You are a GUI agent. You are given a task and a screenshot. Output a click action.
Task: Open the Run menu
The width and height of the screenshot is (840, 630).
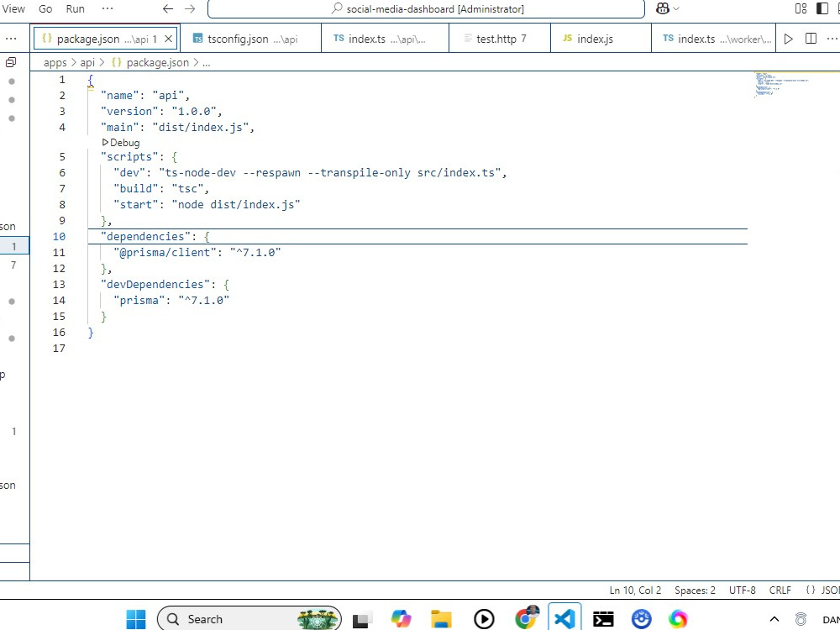(x=75, y=8)
